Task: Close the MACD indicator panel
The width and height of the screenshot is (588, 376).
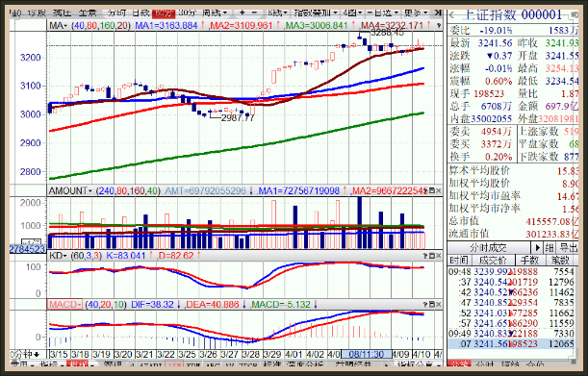Action: (x=439, y=305)
